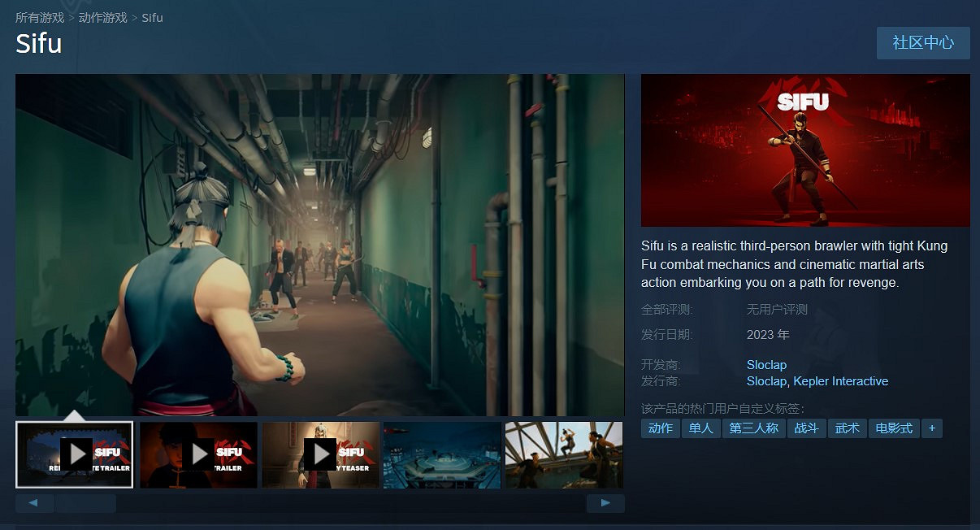Expand hidden tags with the plus button

pyautogui.click(x=932, y=428)
